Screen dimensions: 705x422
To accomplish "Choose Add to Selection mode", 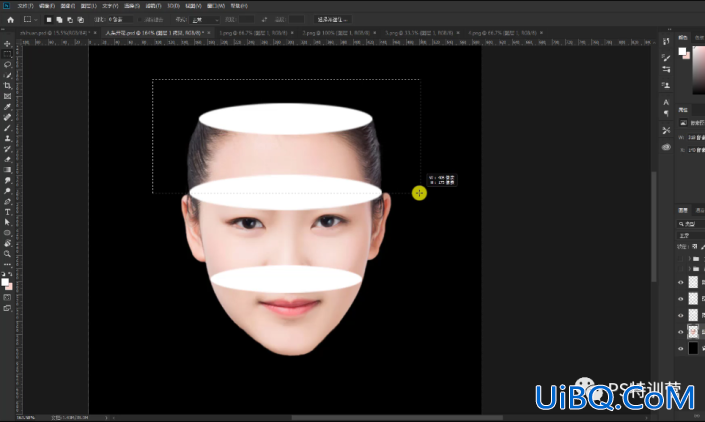I will coord(59,20).
